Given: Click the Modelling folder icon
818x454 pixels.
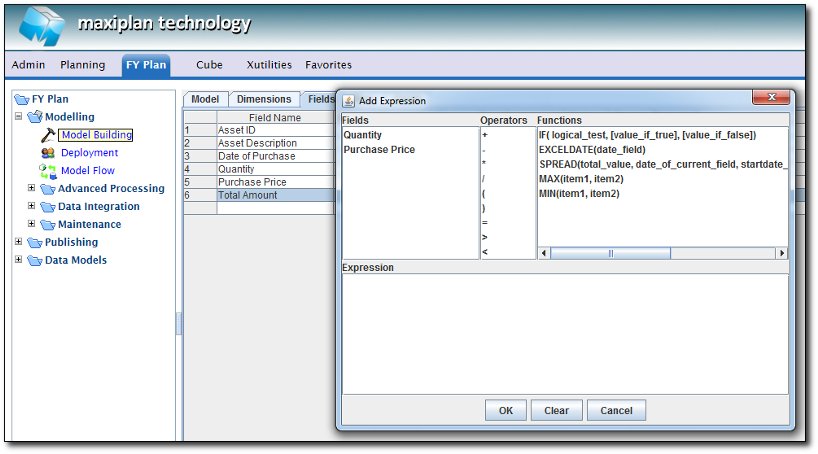Looking at the screenshot, I should 34,117.
